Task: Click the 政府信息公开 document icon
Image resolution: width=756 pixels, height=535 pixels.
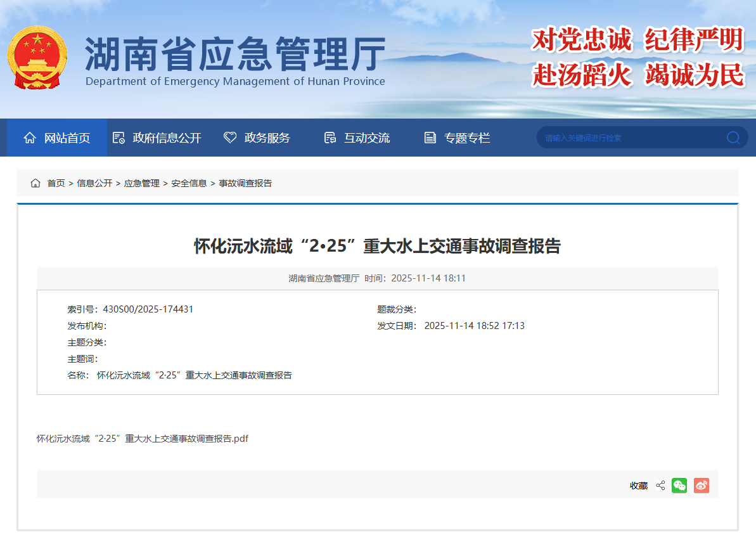Action: [119, 138]
